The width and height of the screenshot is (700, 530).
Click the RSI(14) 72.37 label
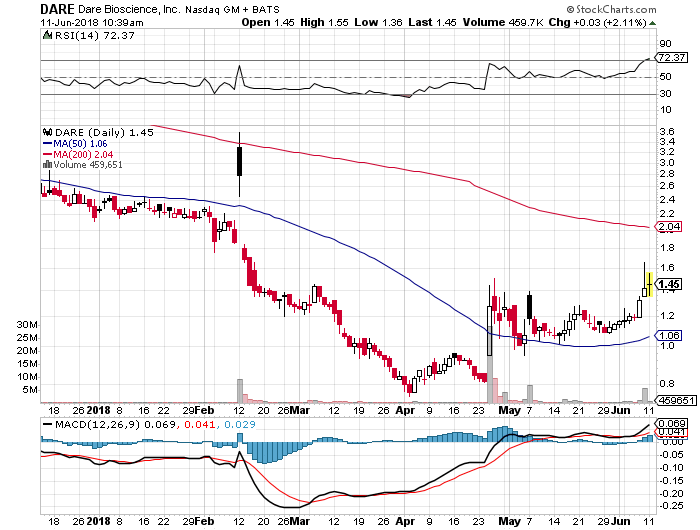point(94,35)
